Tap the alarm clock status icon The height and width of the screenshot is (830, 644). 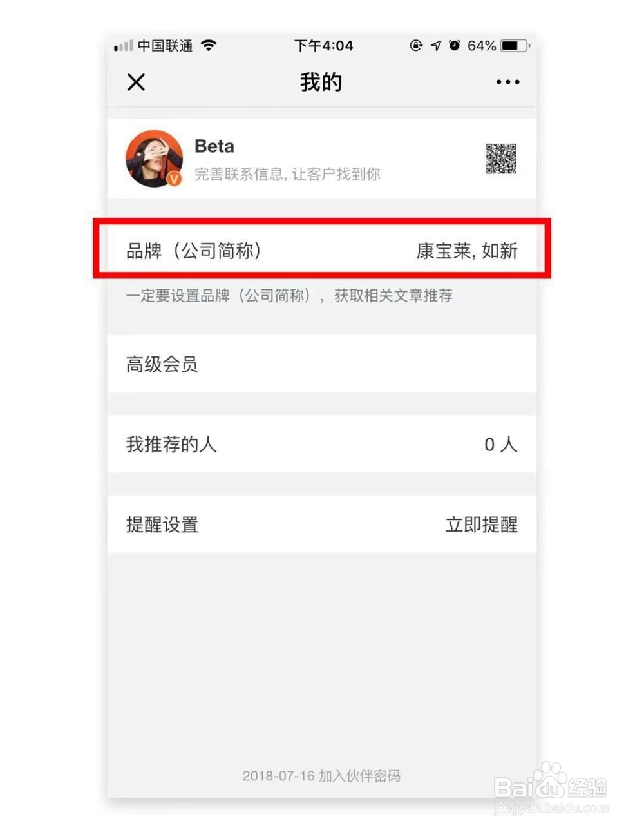[455, 45]
